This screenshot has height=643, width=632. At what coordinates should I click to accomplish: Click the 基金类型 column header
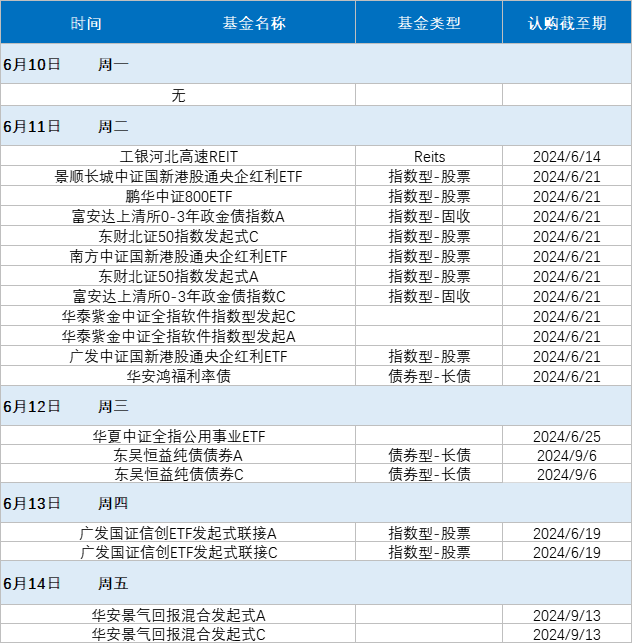click(x=429, y=23)
